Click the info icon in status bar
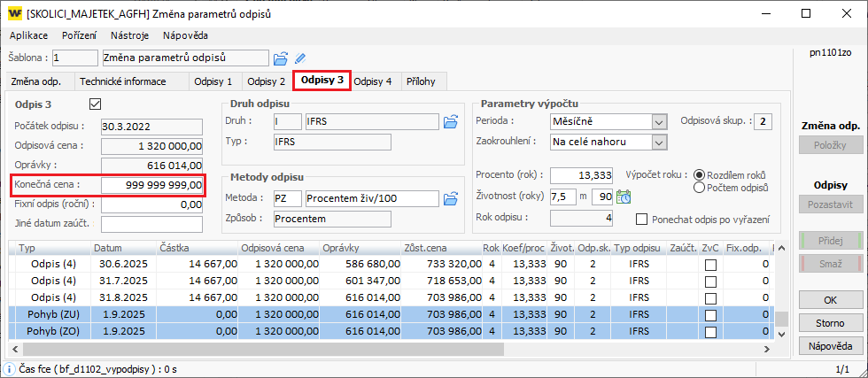The height and width of the screenshot is (378, 868). (9, 369)
